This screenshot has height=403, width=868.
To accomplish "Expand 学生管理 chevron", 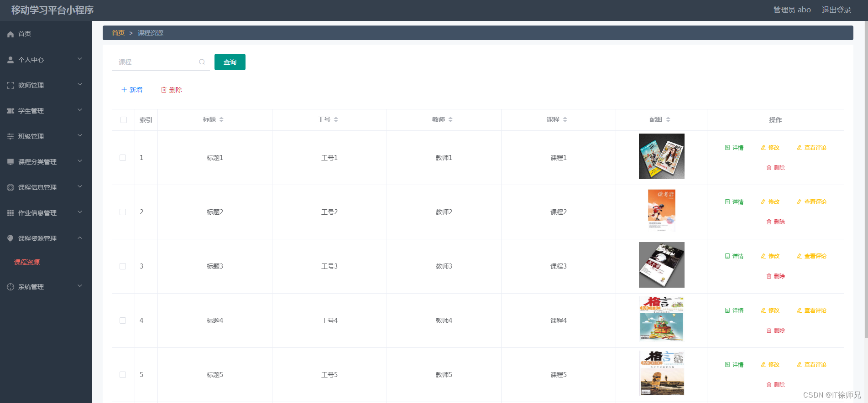I will (x=80, y=110).
